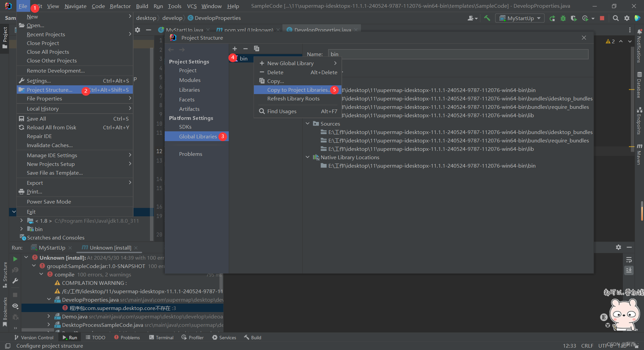
Task: Open Search Everywhere magnifier icon
Action: click(615, 18)
